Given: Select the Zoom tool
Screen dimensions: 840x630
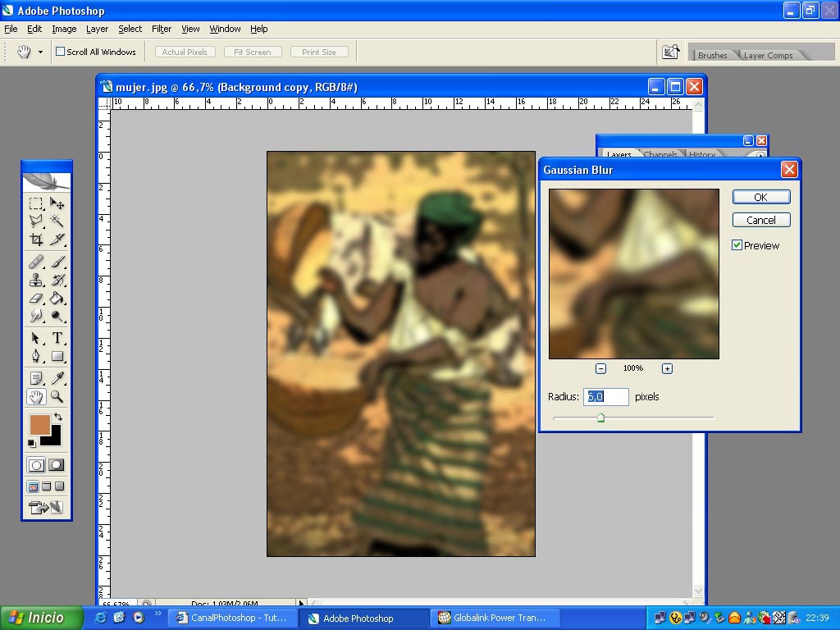Looking at the screenshot, I should (x=57, y=397).
